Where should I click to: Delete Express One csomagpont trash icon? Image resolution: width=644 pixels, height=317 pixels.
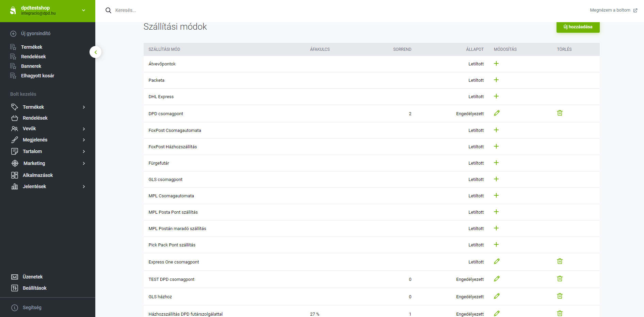[x=560, y=261]
